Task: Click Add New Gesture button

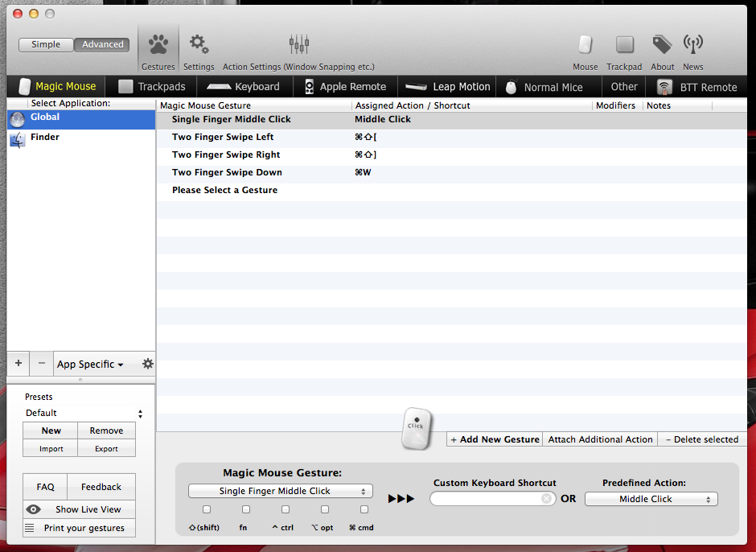Action: pyautogui.click(x=495, y=439)
